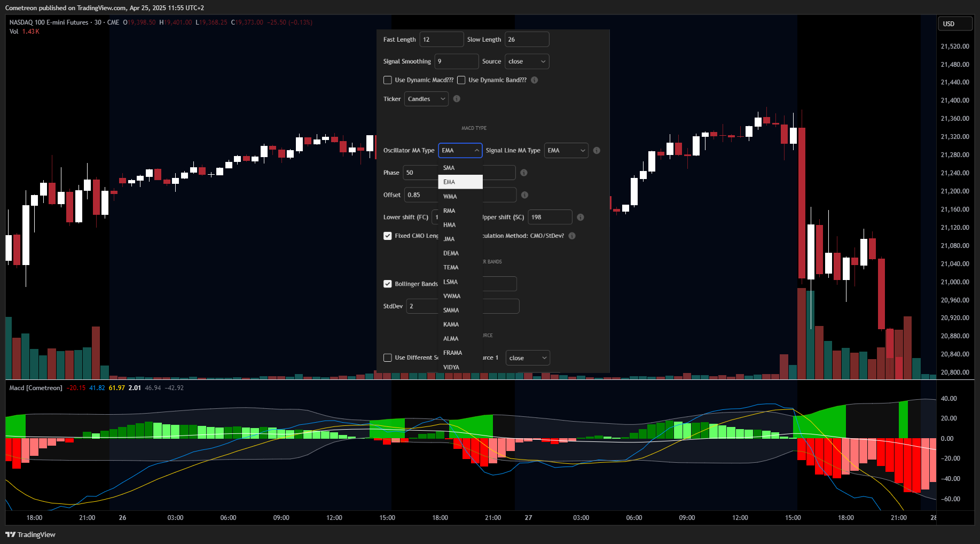Select SMA from MA type list

pyautogui.click(x=460, y=168)
